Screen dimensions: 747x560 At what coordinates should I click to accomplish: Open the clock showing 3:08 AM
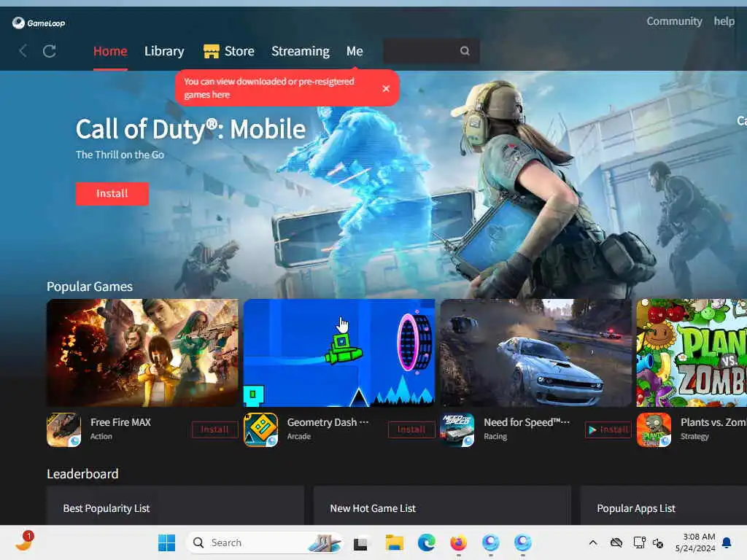click(695, 542)
